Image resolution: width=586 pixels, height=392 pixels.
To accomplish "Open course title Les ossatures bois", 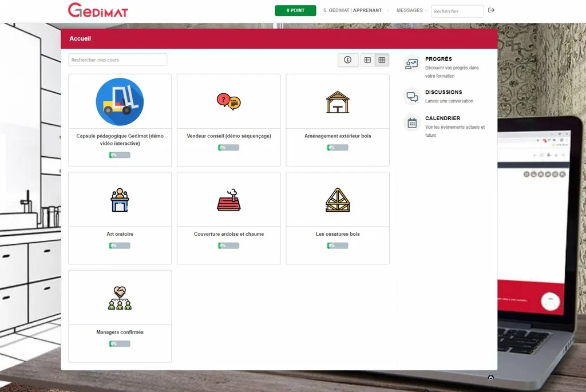I will pyautogui.click(x=338, y=234).
